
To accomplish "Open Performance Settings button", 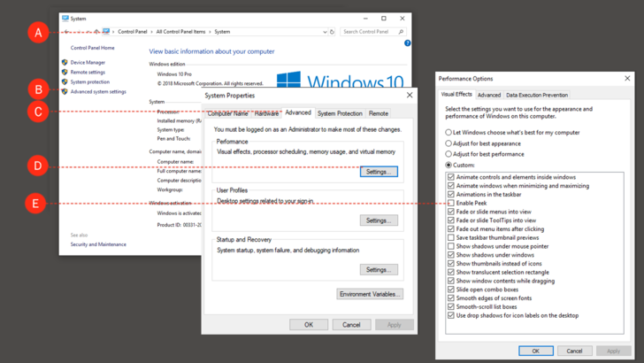I will tap(379, 172).
